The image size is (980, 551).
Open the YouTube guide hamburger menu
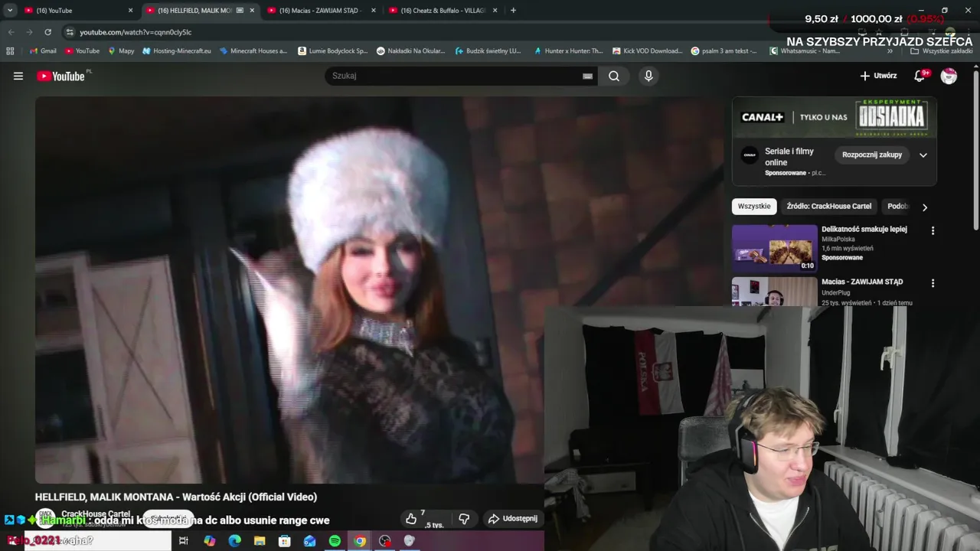click(18, 76)
